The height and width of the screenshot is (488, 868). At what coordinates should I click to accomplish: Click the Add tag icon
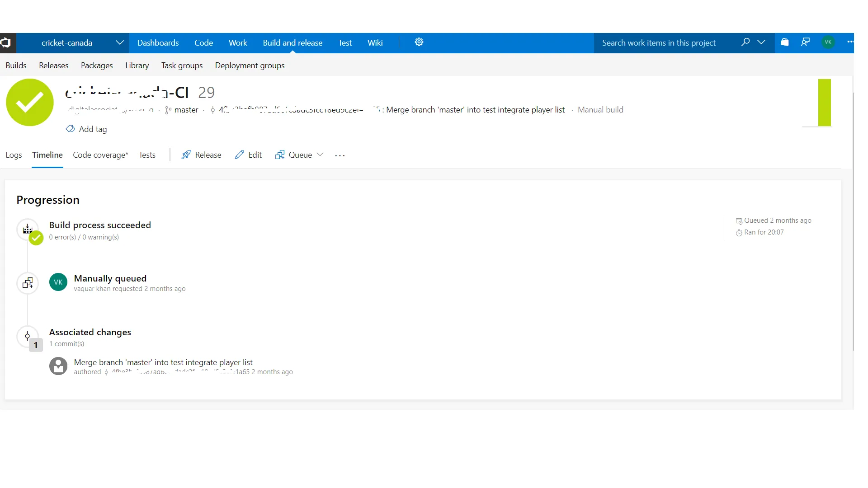pos(71,129)
